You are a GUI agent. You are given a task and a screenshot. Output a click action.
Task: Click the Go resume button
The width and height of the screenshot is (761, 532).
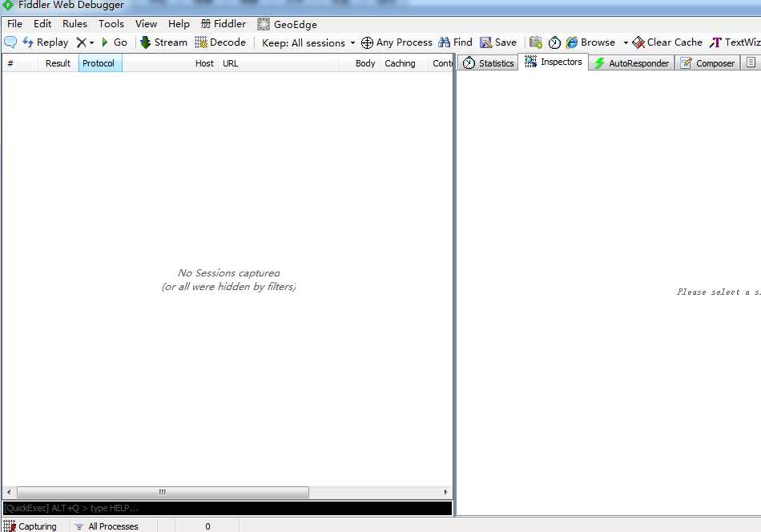(x=115, y=42)
